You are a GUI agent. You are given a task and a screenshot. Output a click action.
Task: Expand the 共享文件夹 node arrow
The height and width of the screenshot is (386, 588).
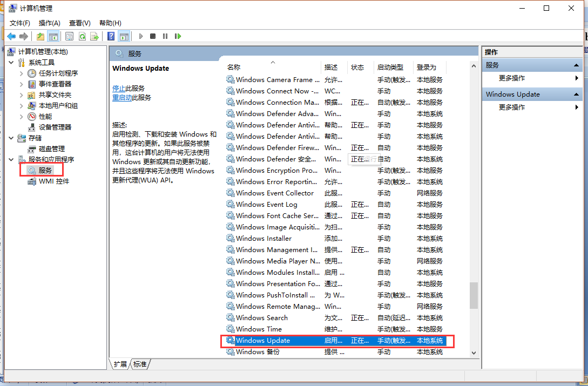coord(22,95)
